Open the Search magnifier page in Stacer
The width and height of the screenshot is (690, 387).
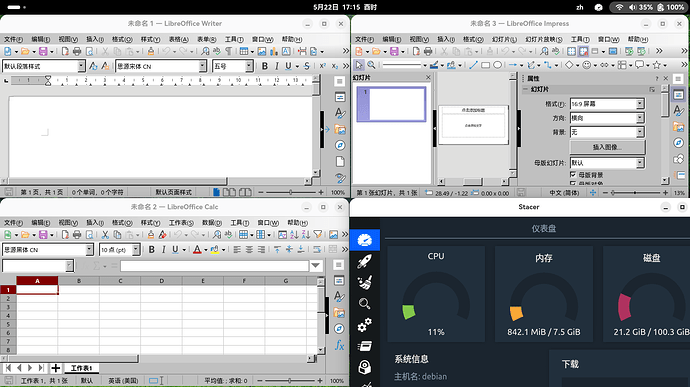click(x=364, y=304)
